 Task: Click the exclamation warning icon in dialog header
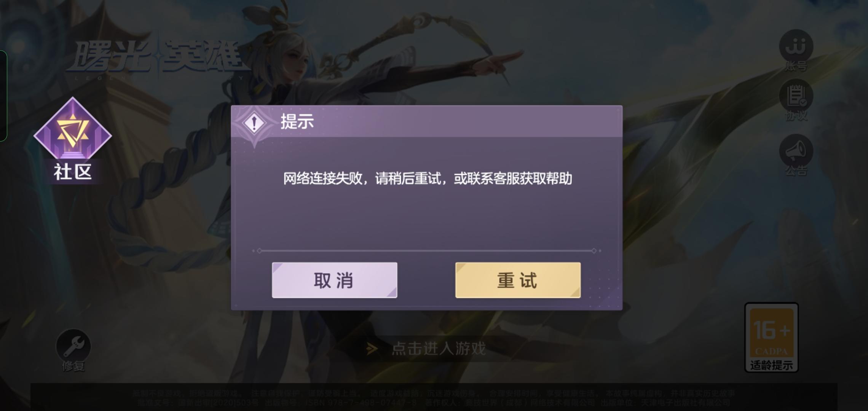click(254, 123)
